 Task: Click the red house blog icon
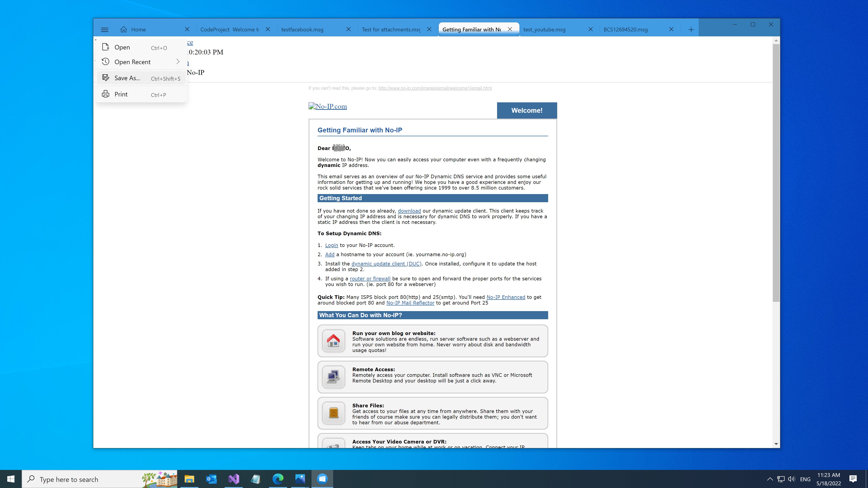[x=333, y=340]
